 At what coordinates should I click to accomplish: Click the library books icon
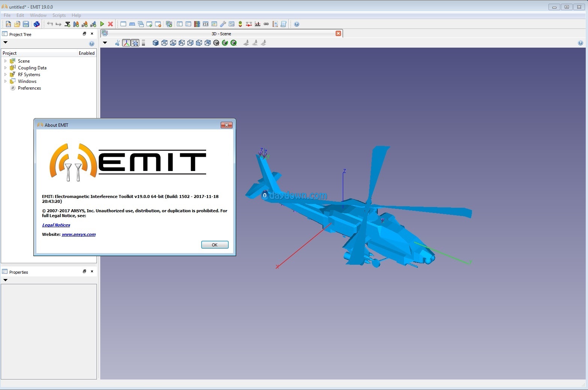pyautogui.click(x=197, y=24)
